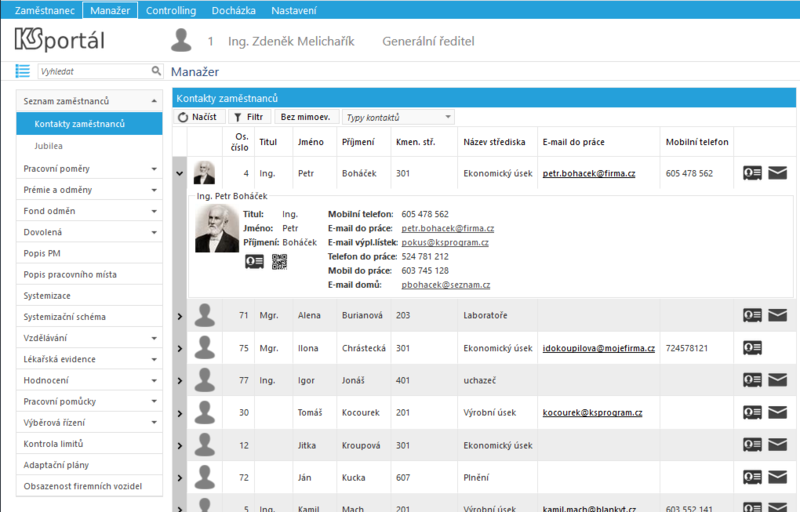
Task: Open the Controlling tab
Action: [171, 10]
